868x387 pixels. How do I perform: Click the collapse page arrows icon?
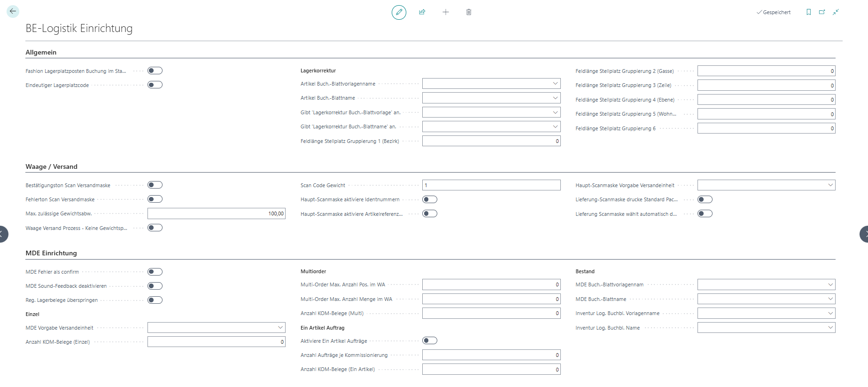(836, 12)
